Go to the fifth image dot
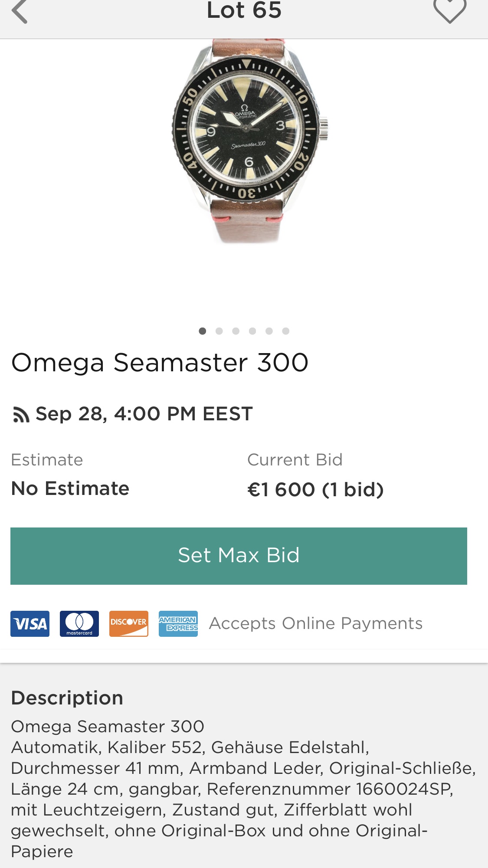The width and height of the screenshot is (488, 868). 269,331
